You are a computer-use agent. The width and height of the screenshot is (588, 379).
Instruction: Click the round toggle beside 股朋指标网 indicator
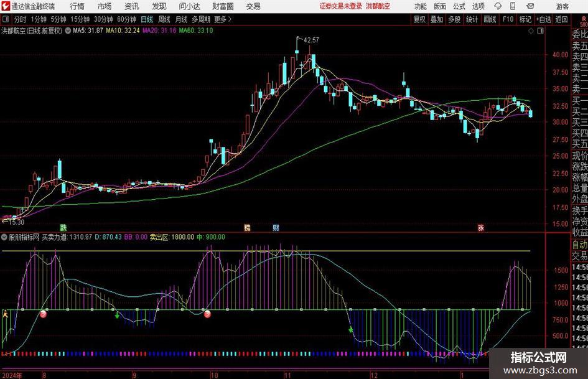(4, 237)
